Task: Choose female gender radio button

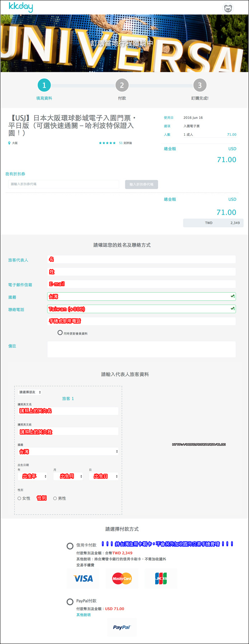Action: tap(19, 499)
